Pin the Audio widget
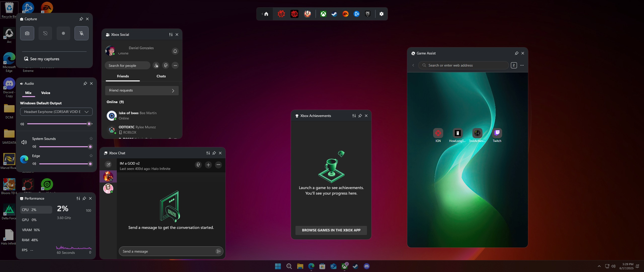Viewport: 644px width, 272px height. 85,83
